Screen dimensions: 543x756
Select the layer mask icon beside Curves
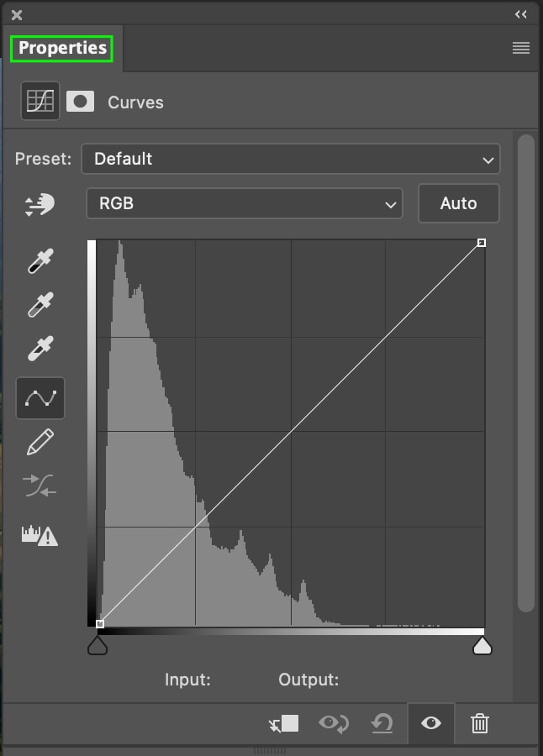point(80,102)
